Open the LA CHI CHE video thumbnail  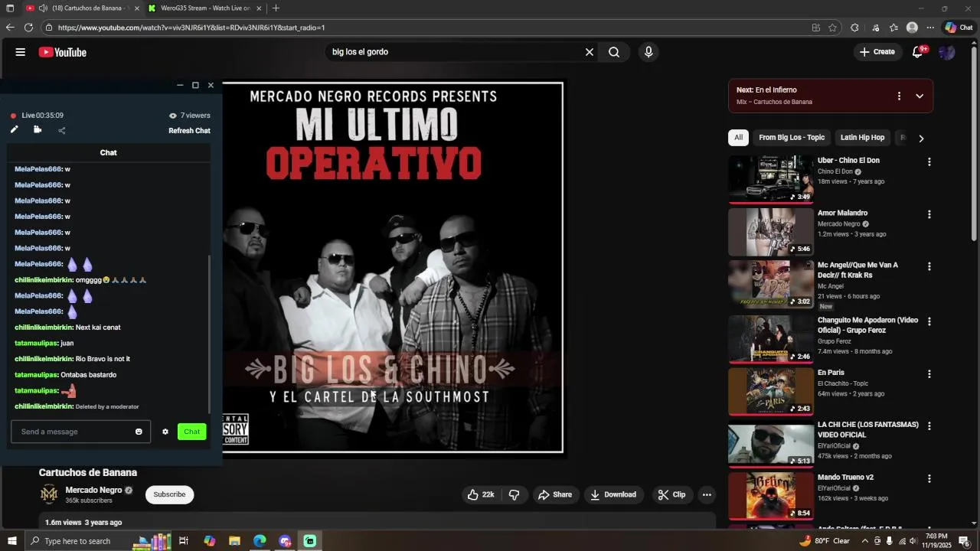(x=771, y=443)
